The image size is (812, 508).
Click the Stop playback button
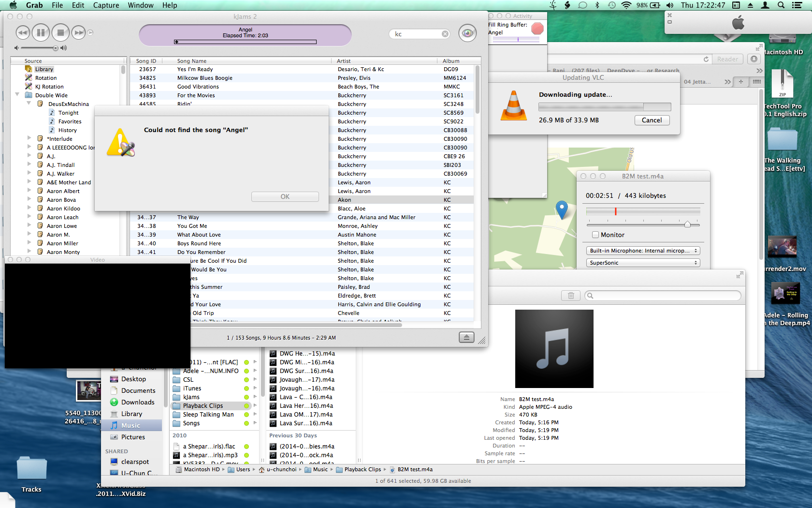[60, 33]
